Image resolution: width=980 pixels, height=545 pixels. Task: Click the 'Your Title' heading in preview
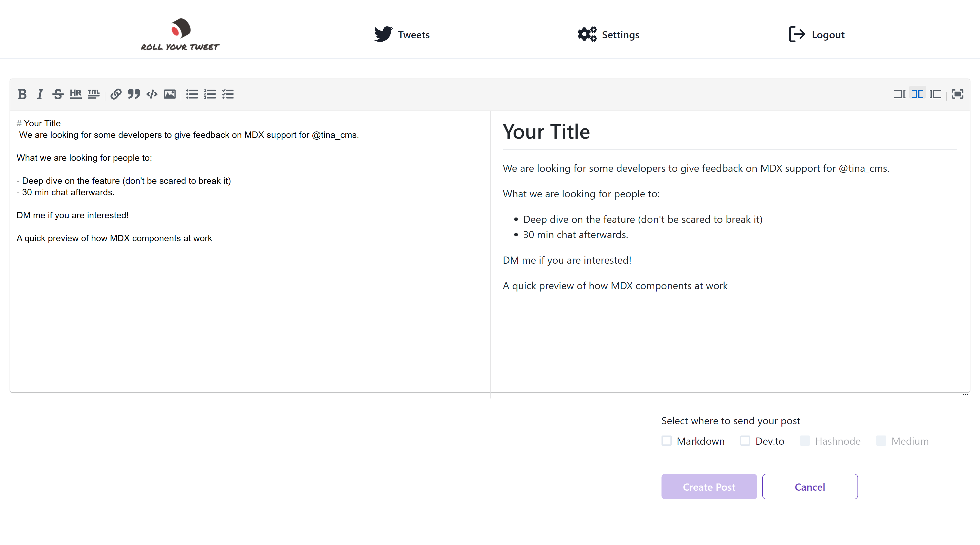546,132
